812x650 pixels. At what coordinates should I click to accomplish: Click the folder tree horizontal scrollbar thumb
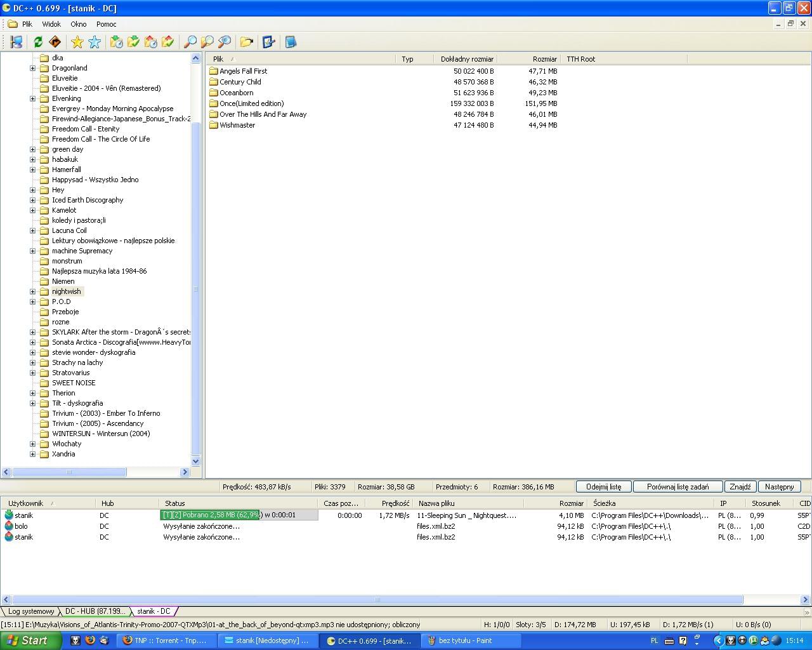point(69,472)
